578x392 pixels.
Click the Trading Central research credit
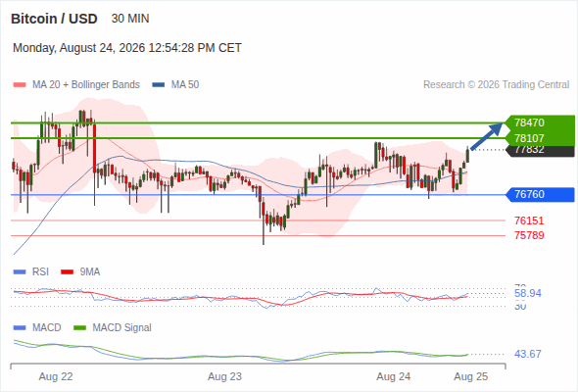(x=496, y=85)
